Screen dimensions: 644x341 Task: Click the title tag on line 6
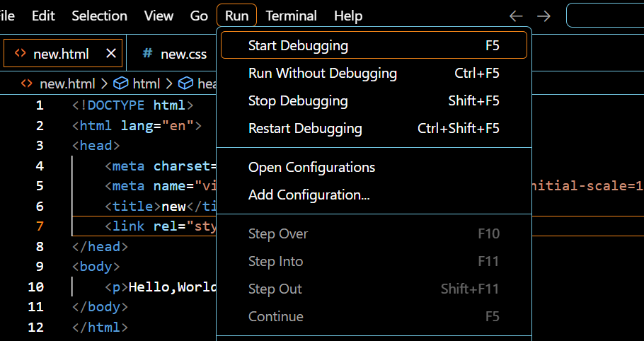[132, 206]
